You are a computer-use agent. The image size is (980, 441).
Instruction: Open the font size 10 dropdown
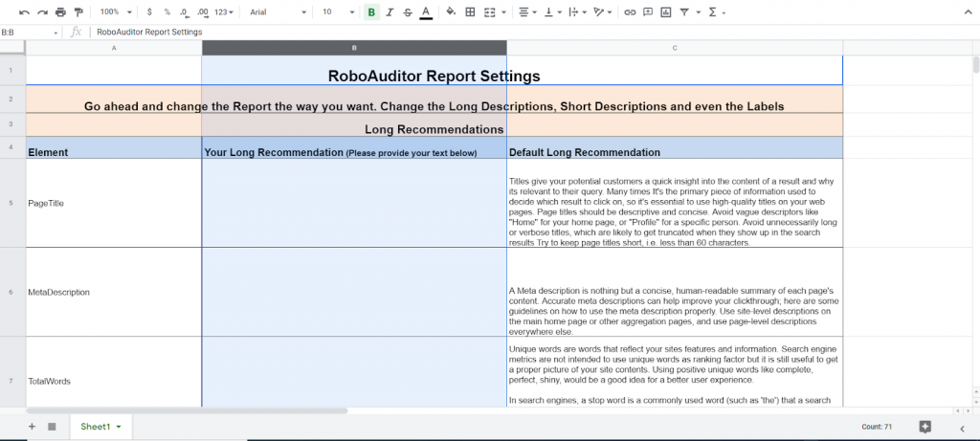pyautogui.click(x=338, y=11)
